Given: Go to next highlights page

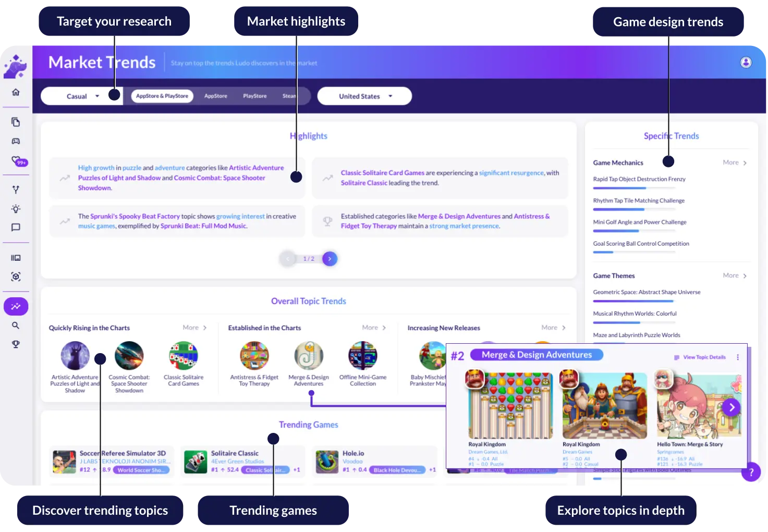Looking at the screenshot, I should point(330,259).
